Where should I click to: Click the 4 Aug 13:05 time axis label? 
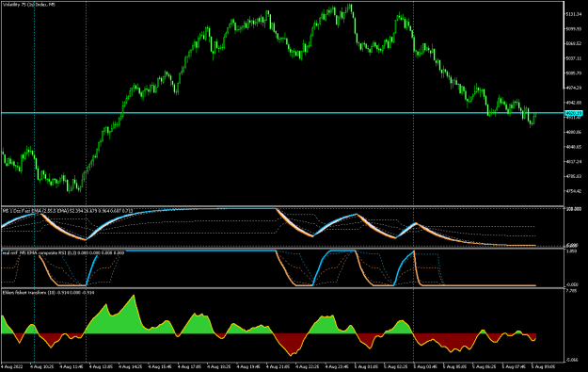click(x=101, y=366)
